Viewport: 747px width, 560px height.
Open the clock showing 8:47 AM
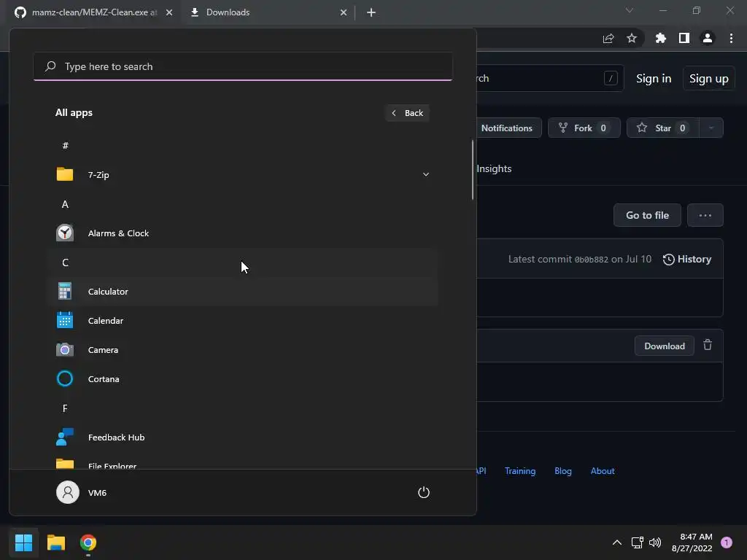pos(692,542)
